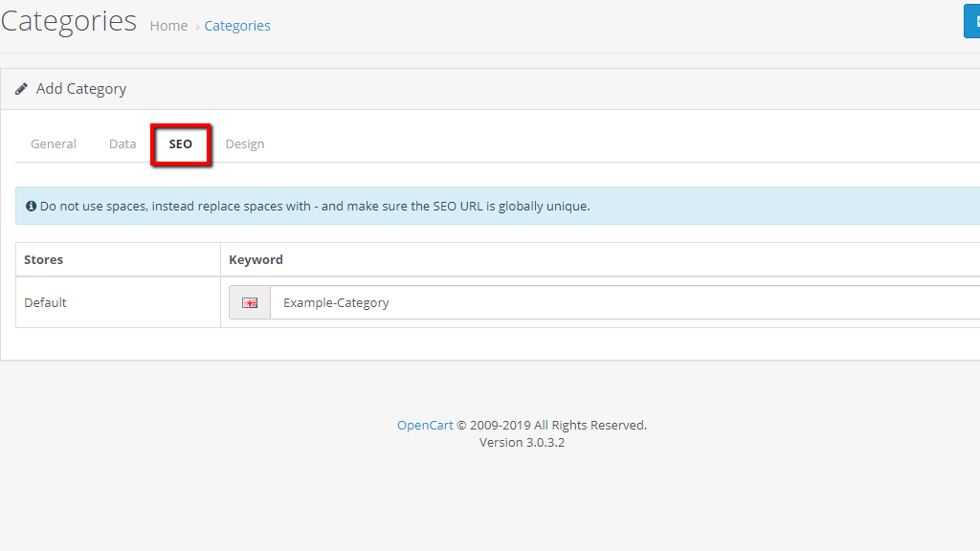
Task: Switch to the General tab
Action: 53,143
